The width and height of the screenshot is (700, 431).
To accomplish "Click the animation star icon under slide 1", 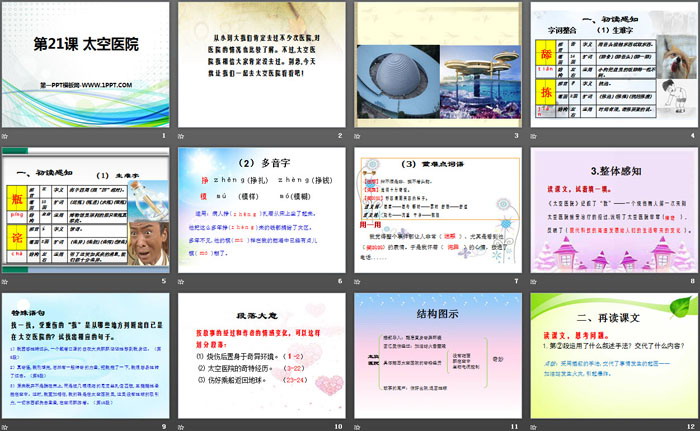I will pyautogui.click(x=6, y=135).
